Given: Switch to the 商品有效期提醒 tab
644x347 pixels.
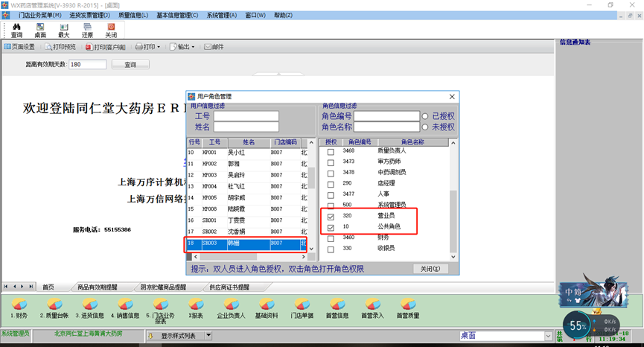Looking at the screenshot, I should (x=98, y=287).
